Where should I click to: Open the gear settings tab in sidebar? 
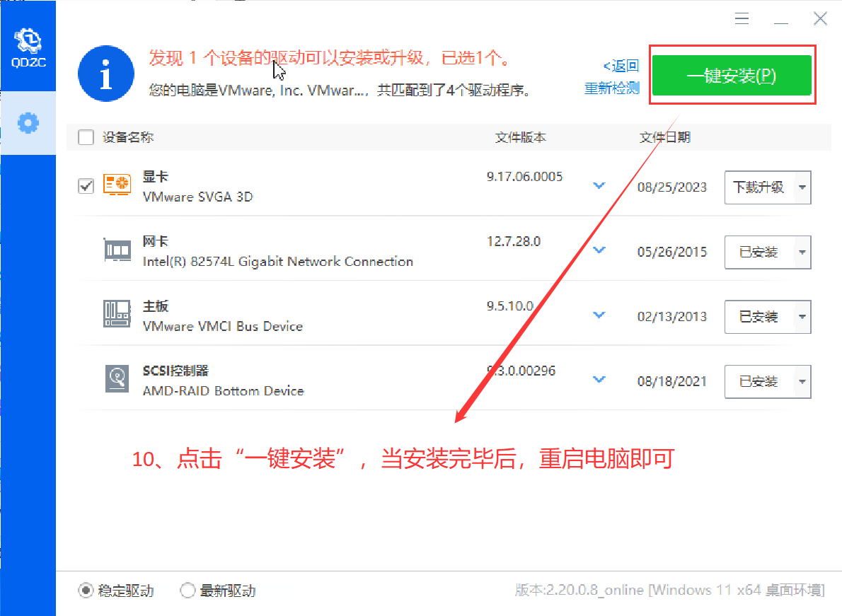click(28, 123)
